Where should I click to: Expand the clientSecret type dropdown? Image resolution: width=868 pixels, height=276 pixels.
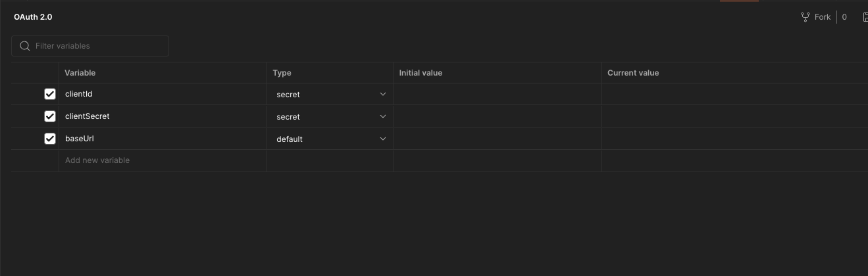[x=330, y=117]
